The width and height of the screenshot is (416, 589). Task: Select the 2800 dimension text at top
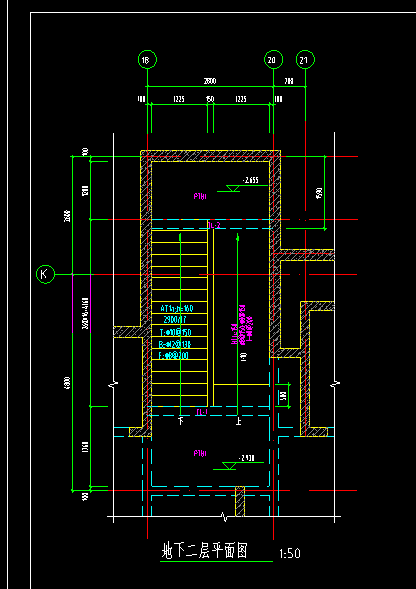click(x=210, y=81)
